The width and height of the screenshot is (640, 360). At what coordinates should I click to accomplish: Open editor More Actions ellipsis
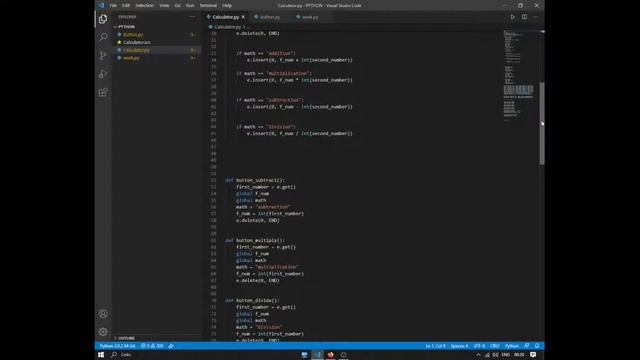pos(536,17)
